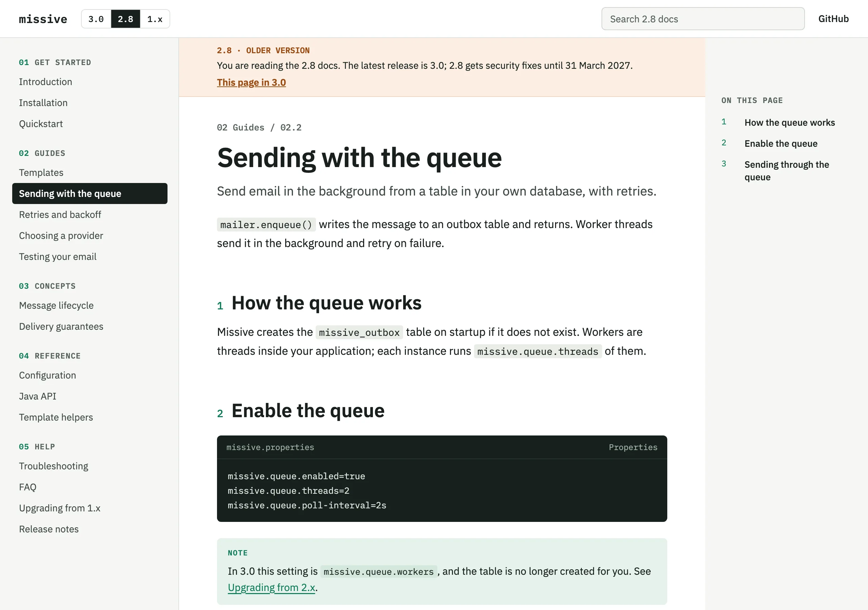
Task: Jump to How the queue works in page outline
Action: [789, 122]
